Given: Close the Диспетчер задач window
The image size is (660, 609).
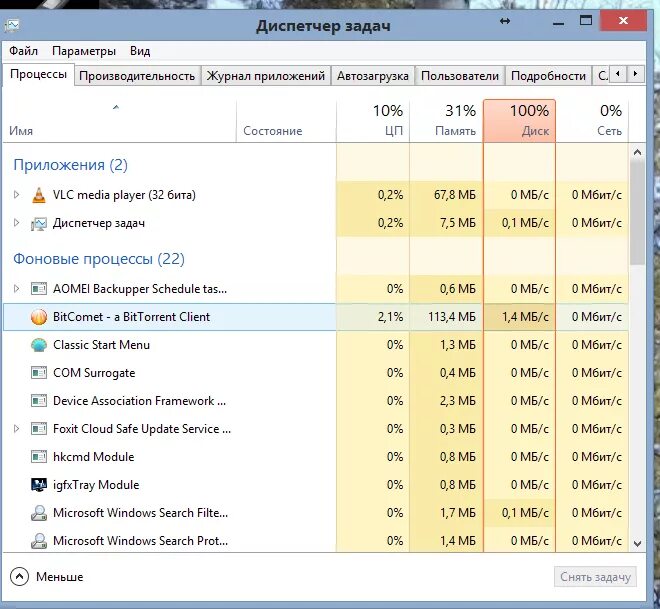Looking at the screenshot, I should pos(623,21).
